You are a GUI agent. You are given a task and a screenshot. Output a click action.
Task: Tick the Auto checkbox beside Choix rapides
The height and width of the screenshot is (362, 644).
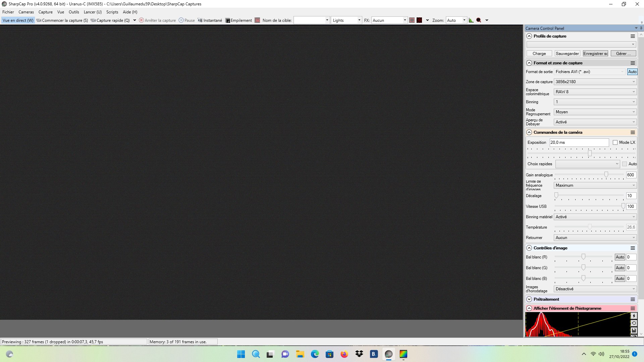[x=625, y=164]
